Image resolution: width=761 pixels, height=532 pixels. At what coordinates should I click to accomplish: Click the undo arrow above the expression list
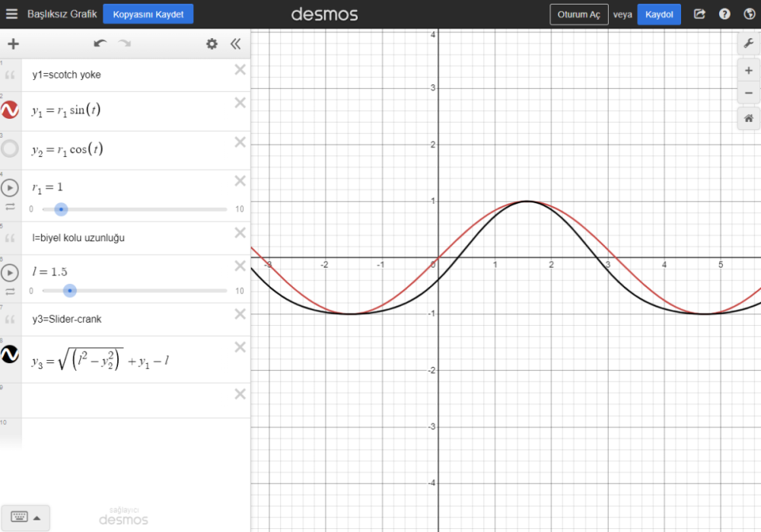click(100, 43)
